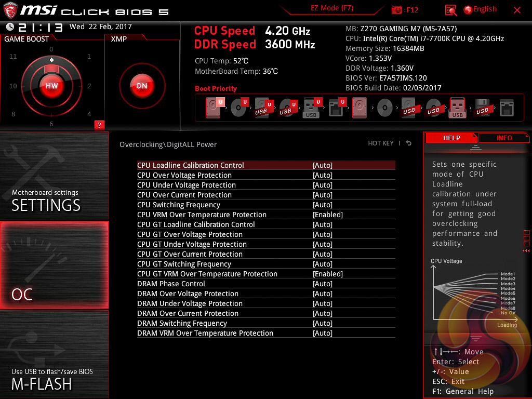
Task: Open the BIOS search magnifier icon
Action: tap(451, 10)
